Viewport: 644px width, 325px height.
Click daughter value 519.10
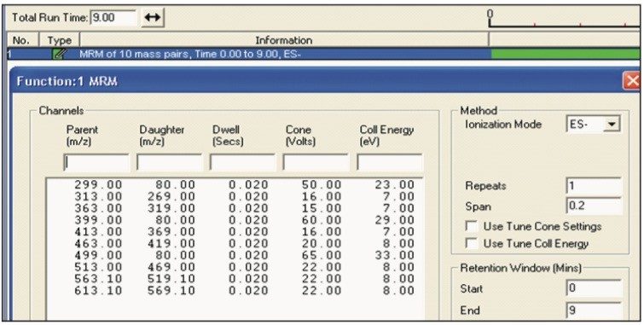[x=171, y=279]
